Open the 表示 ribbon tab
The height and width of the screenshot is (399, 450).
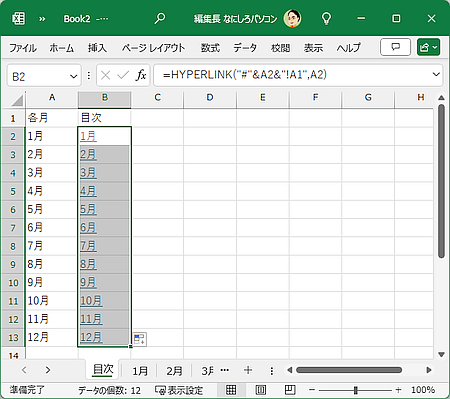tap(313, 48)
